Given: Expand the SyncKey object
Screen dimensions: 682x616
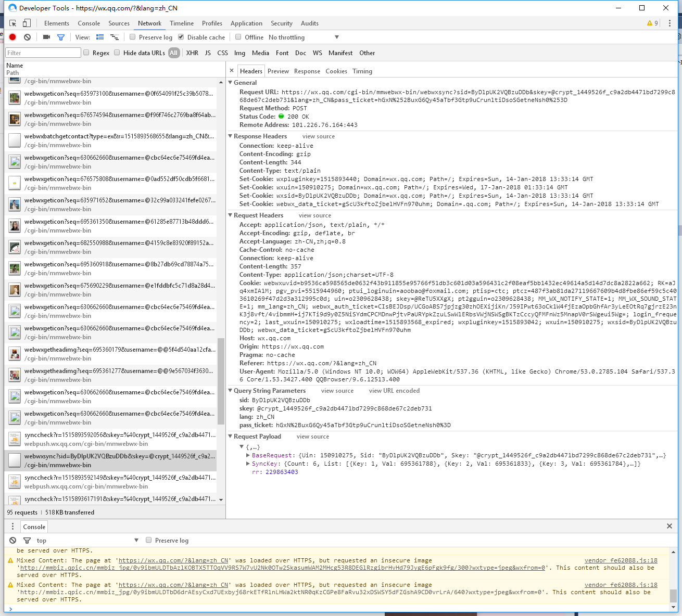Looking at the screenshot, I should pyautogui.click(x=248, y=464).
